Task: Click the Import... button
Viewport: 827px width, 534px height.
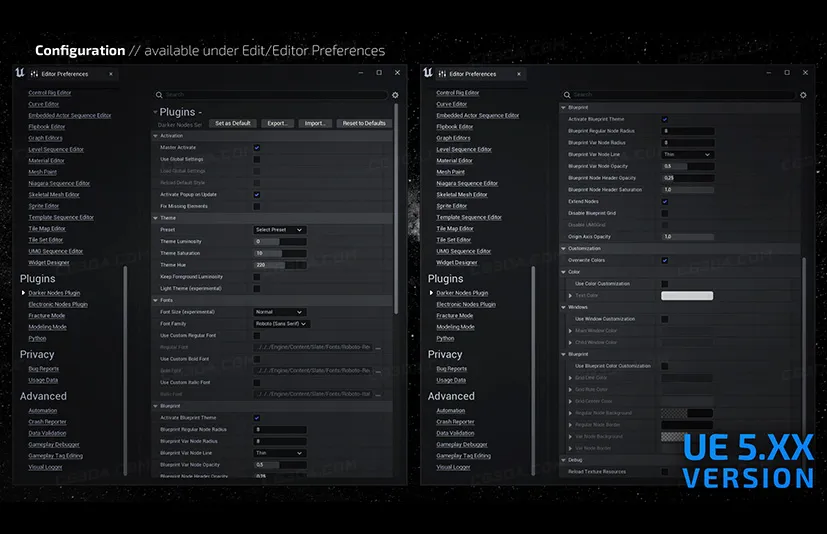Action: pos(315,123)
